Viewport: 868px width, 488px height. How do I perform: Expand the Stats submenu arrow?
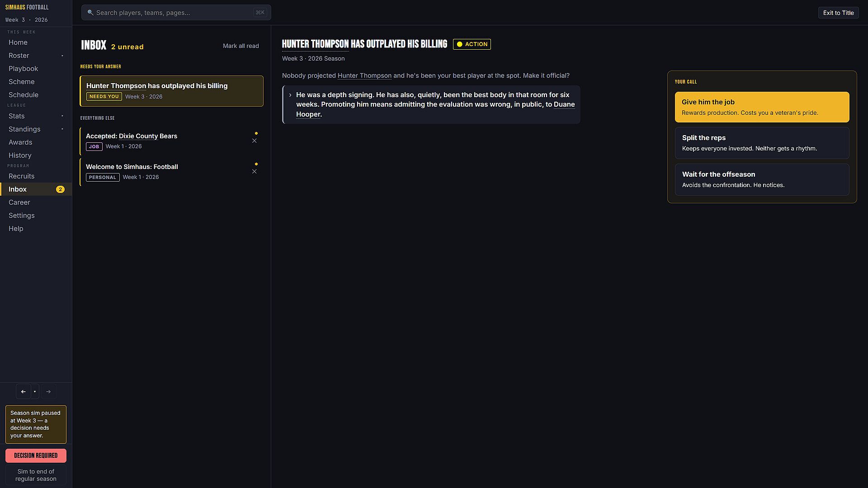pos(62,116)
